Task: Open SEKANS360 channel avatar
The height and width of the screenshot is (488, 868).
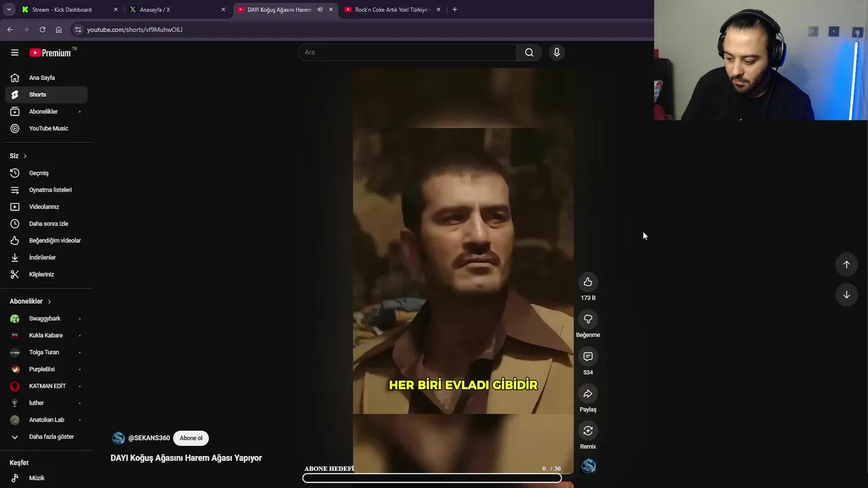Action: click(x=118, y=438)
